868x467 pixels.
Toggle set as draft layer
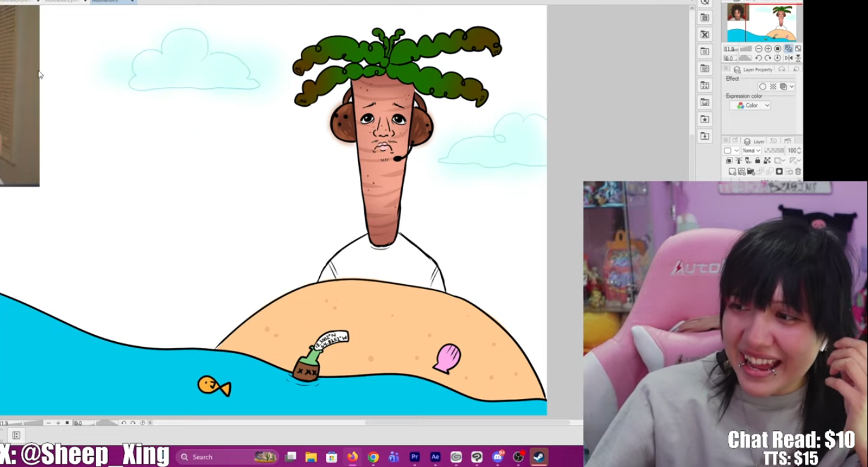pyautogui.click(x=748, y=160)
